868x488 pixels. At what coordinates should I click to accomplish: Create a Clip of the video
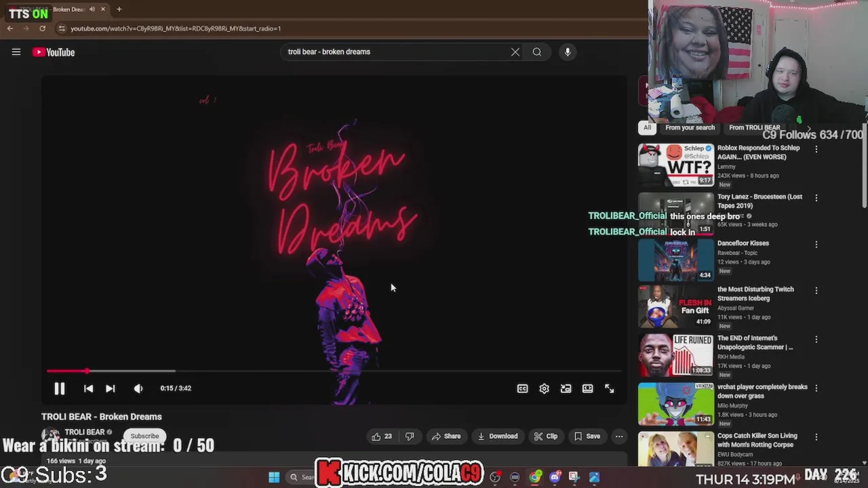click(546, 436)
